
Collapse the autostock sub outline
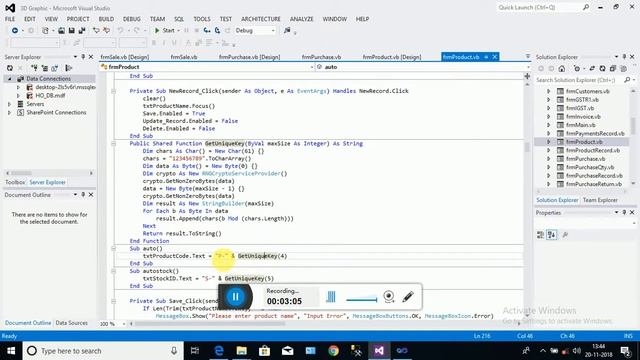point(113,271)
